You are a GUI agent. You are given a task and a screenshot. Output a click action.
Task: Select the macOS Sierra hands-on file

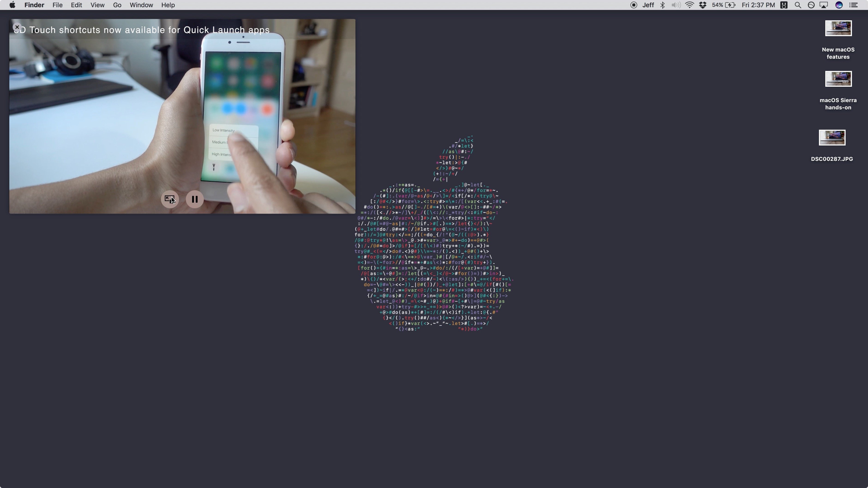coord(838,79)
